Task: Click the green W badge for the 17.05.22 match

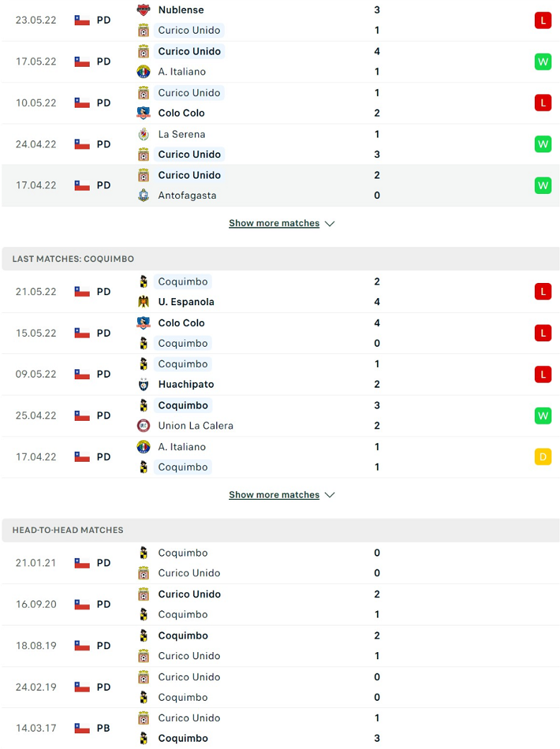Action: (x=543, y=62)
